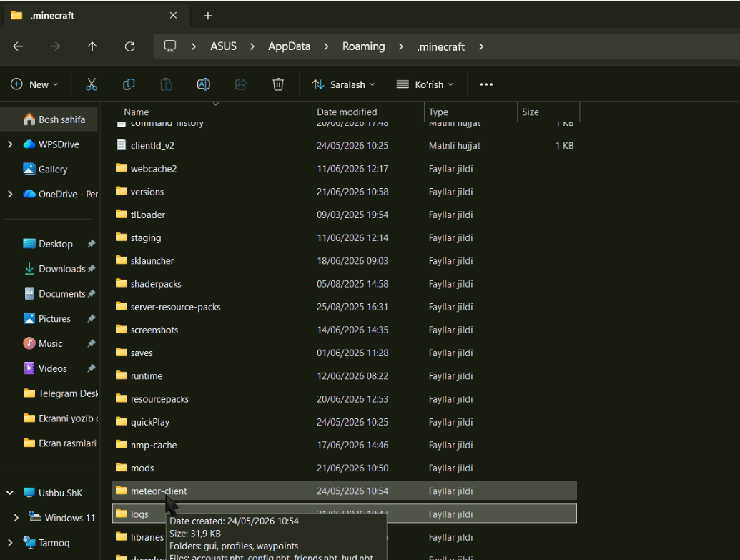Navigate to ASUS in the address bar
The width and height of the screenshot is (740, 560).
pos(223,46)
